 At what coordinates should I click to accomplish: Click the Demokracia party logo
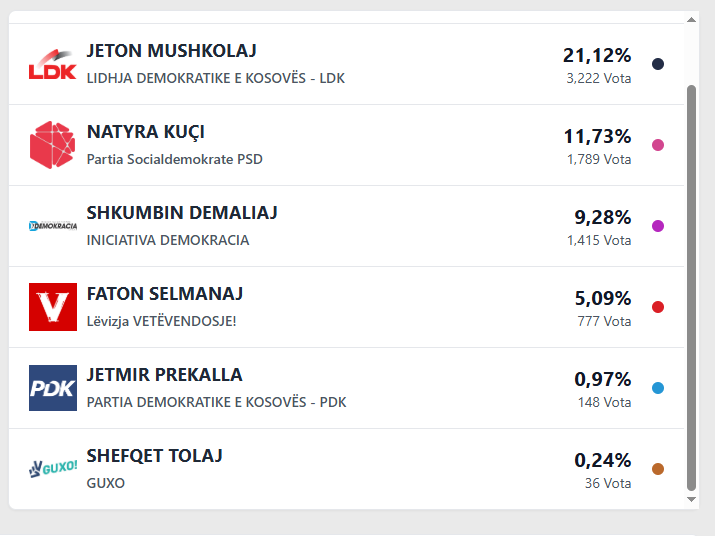pos(52,226)
